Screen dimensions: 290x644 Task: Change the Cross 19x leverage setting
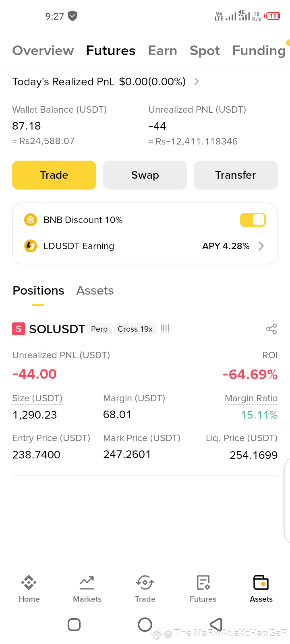pos(135,329)
